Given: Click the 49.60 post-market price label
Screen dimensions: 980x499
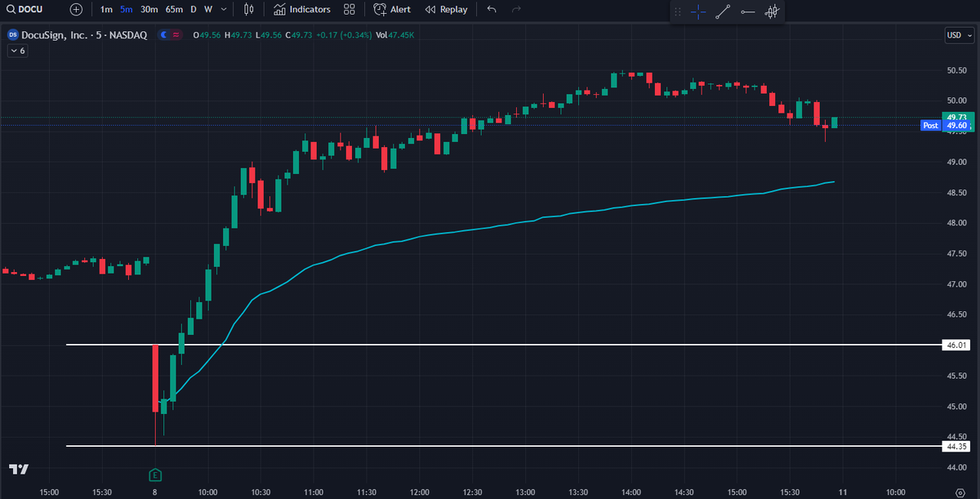Looking at the screenshot, I should [x=957, y=126].
